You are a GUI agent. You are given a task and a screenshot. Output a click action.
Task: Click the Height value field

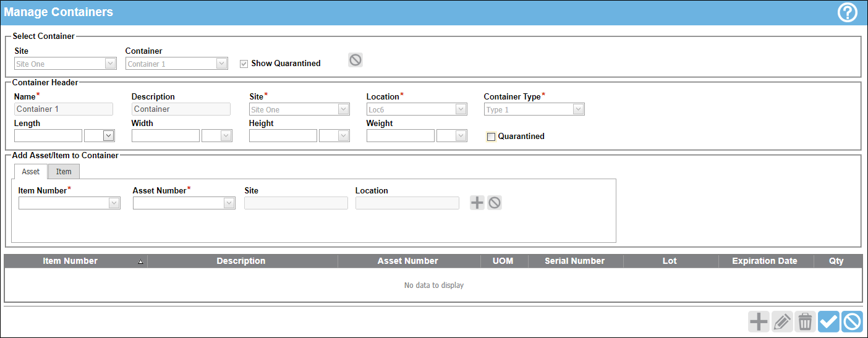point(283,136)
